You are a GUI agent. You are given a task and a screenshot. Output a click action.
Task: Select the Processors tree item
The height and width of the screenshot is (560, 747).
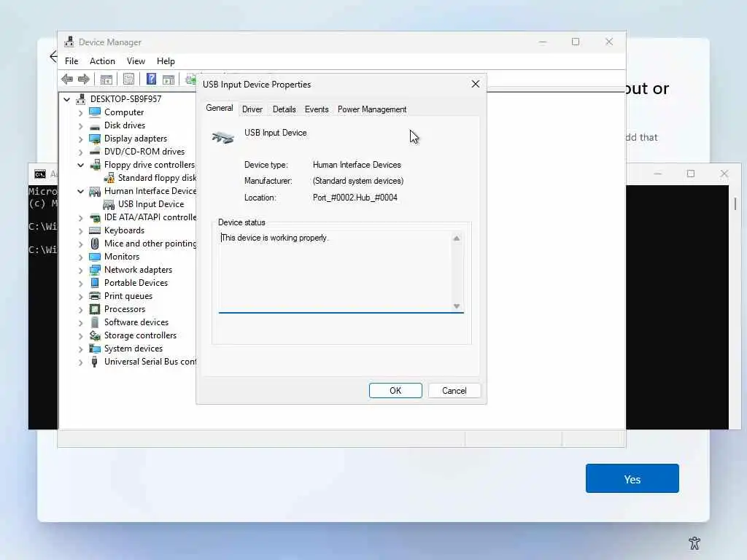(x=124, y=309)
